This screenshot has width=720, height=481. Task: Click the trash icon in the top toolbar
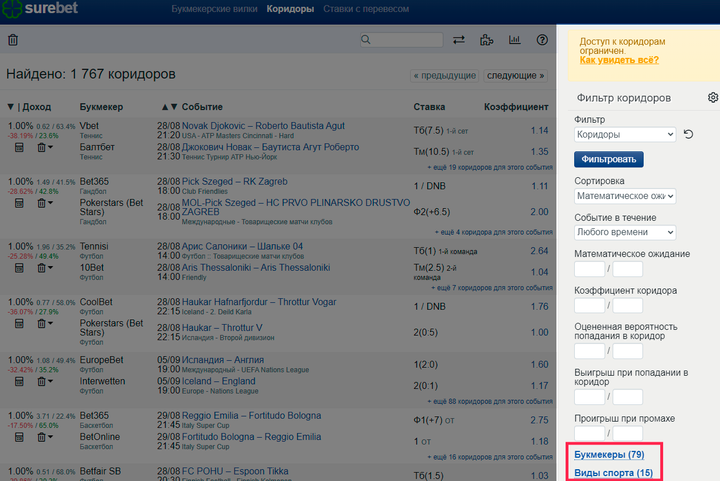coord(13,40)
